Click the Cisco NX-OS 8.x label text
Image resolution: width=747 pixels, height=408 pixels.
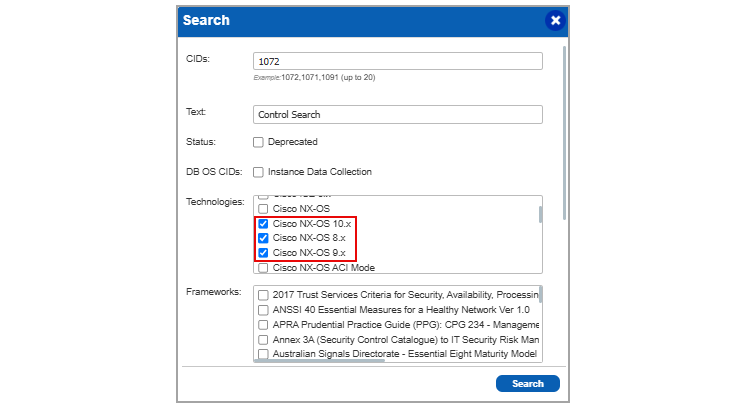tap(309, 238)
